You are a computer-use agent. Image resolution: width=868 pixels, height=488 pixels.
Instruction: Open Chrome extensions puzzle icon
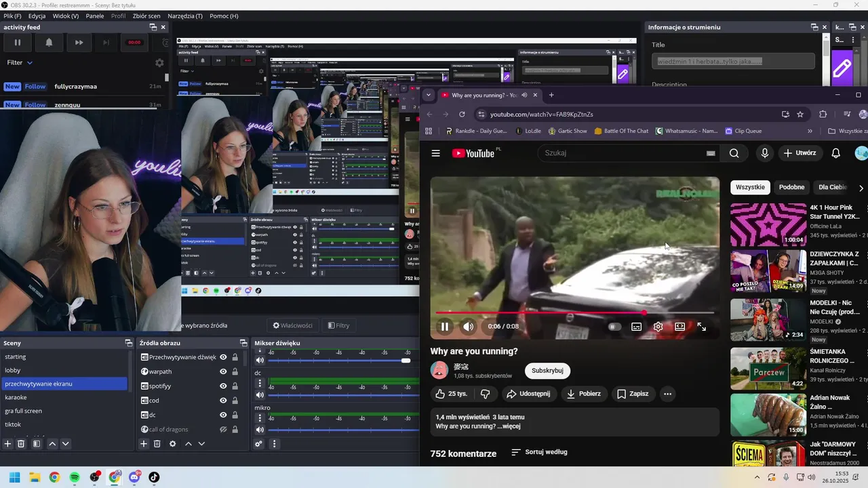[823, 115]
